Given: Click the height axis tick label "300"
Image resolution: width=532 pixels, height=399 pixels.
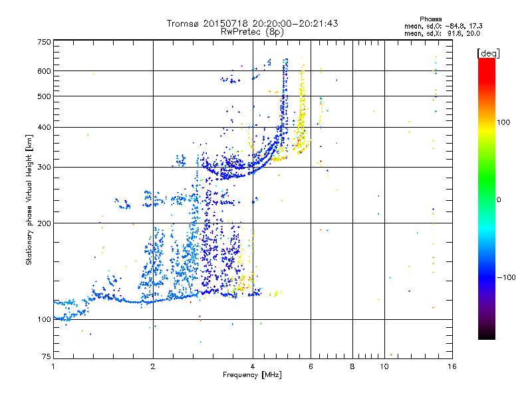Looking at the screenshot, I should click(44, 167).
